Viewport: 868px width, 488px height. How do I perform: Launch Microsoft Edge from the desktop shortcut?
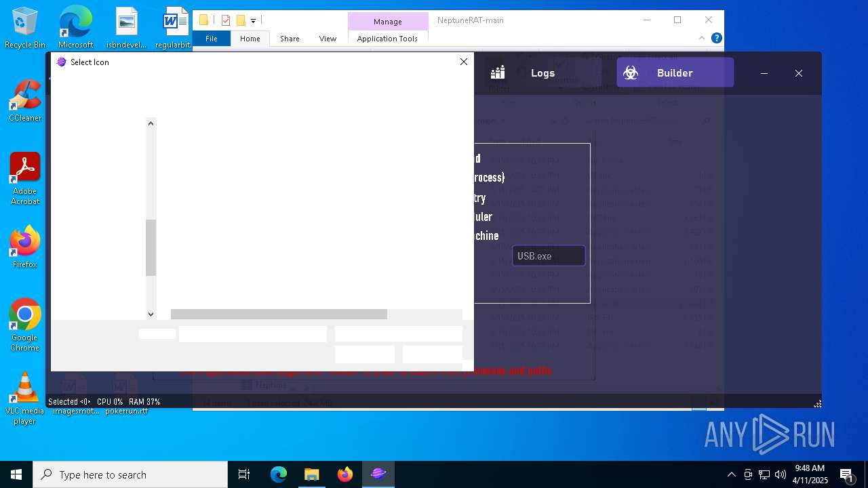(75, 28)
